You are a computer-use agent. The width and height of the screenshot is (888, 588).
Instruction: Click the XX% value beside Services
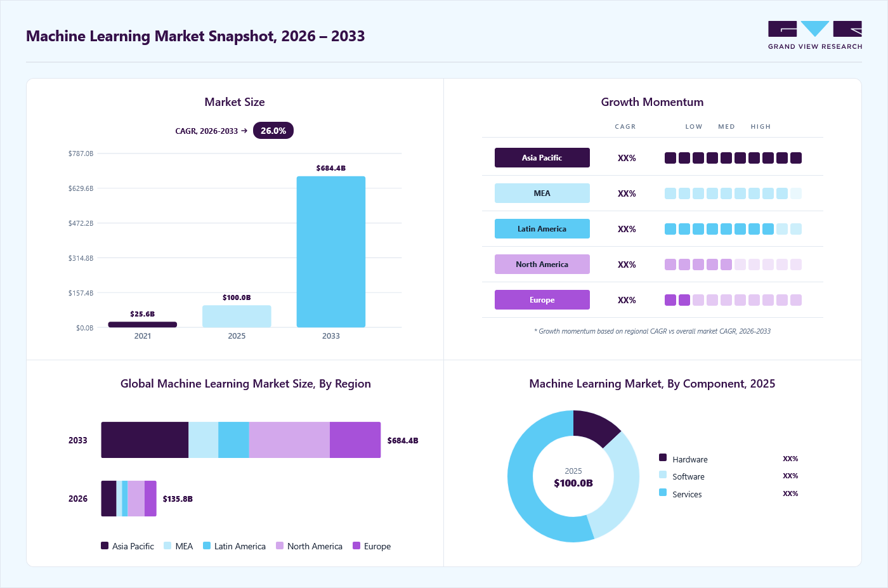(x=790, y=493)
